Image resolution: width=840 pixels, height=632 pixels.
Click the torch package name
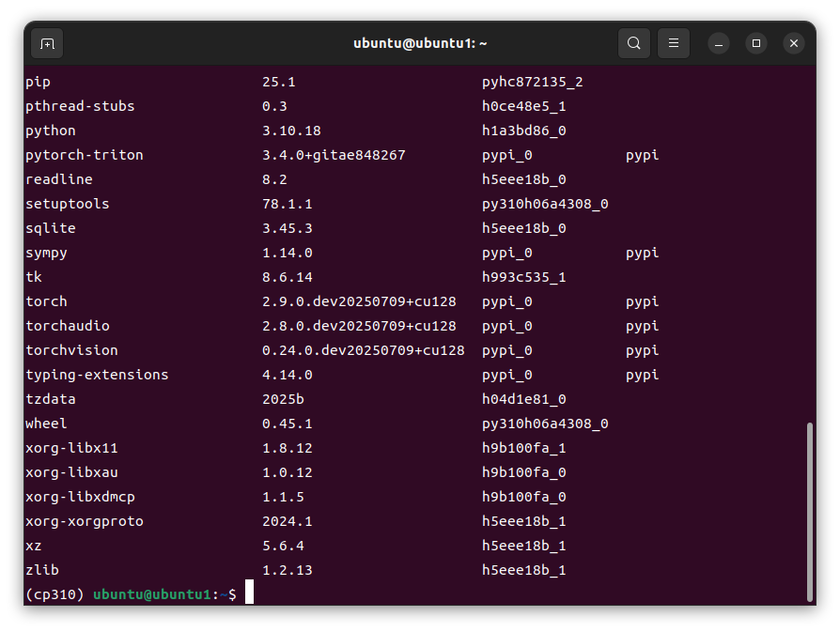coord(46,301)
